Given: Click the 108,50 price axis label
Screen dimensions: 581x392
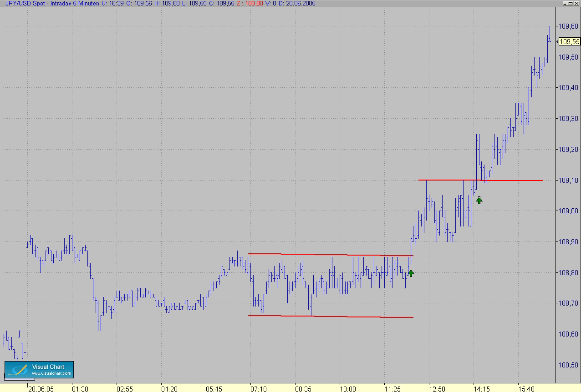Looking at the screenshot, I should tap(569, 365).
